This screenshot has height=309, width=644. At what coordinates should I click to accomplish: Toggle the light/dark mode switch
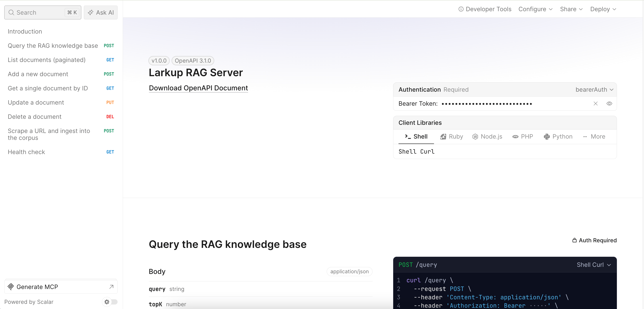pos(110,302)
